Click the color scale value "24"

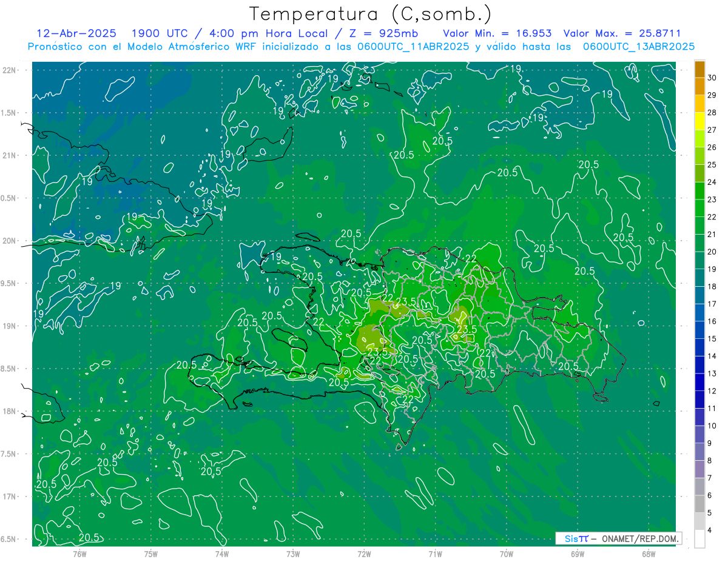point(712,182)
